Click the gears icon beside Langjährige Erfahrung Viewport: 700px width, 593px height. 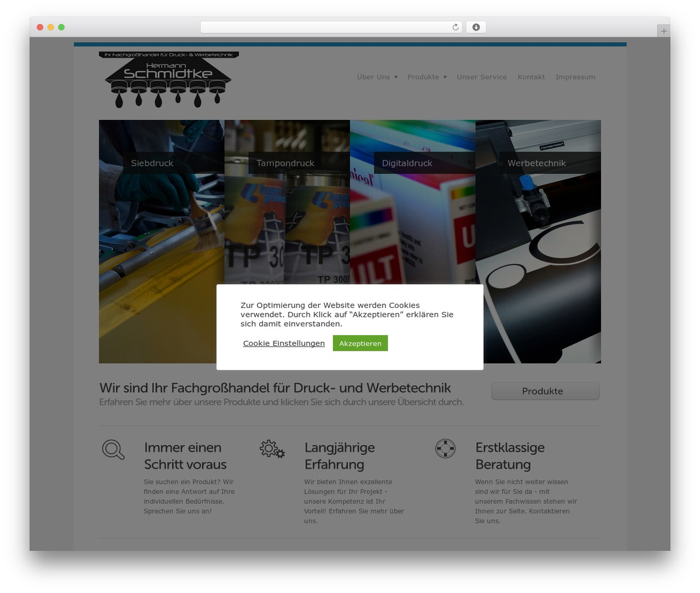(272, 449)
